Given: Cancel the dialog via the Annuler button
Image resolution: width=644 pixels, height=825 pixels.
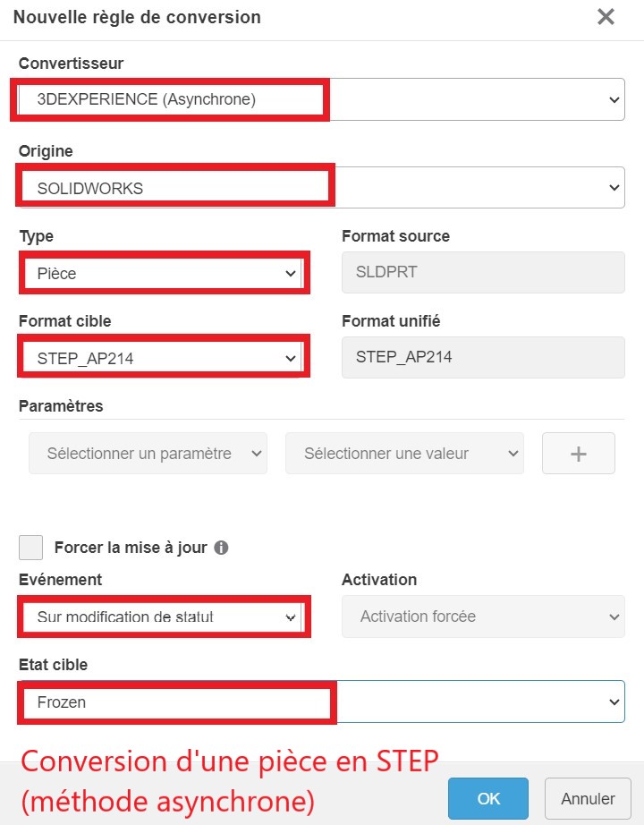Looking at the screenshot, I should [588, 798].
